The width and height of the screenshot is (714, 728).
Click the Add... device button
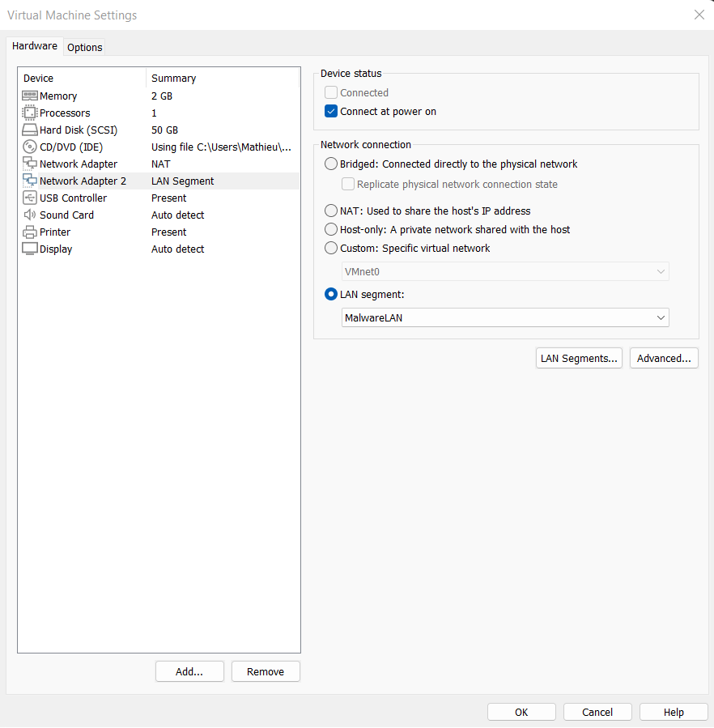(x=189, y=671)
